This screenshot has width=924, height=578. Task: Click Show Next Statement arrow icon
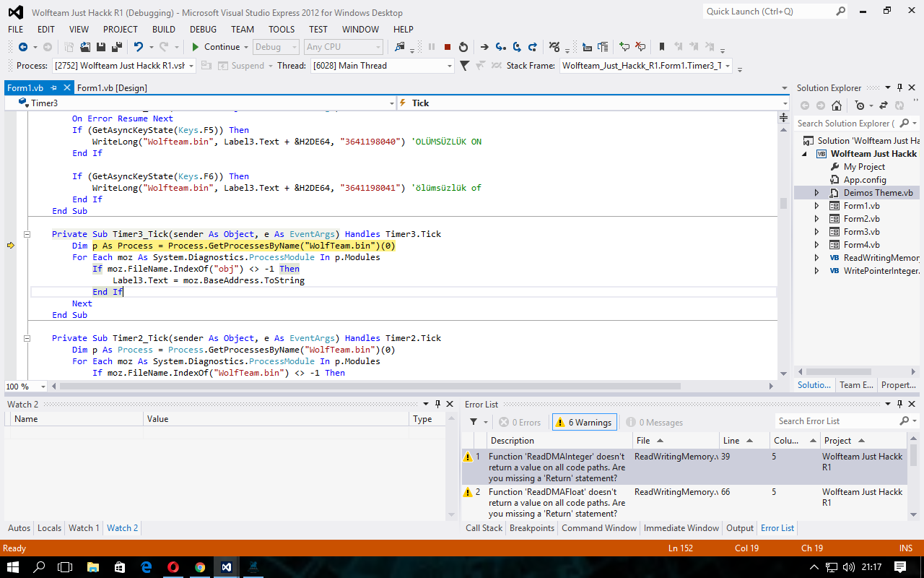coord(484,47)
